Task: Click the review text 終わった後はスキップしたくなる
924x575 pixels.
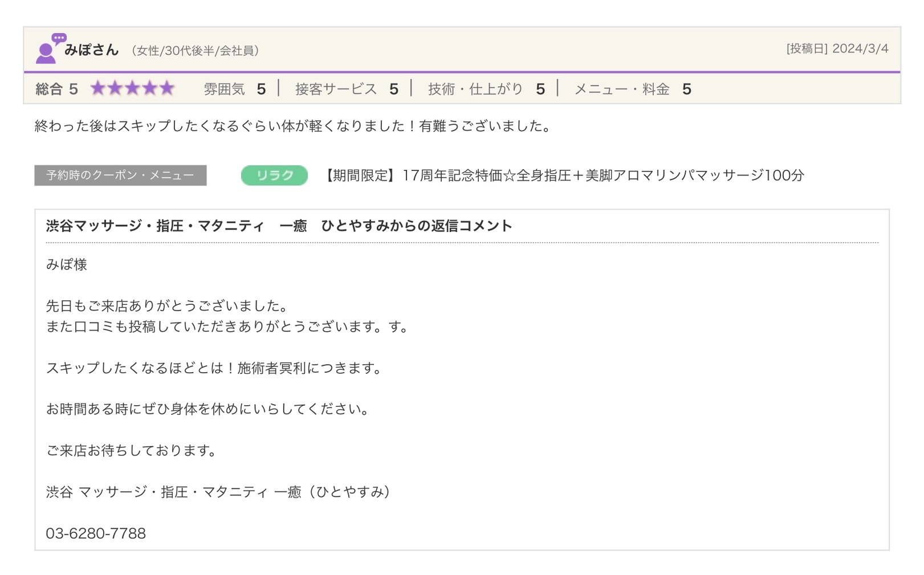Action: 293,126
